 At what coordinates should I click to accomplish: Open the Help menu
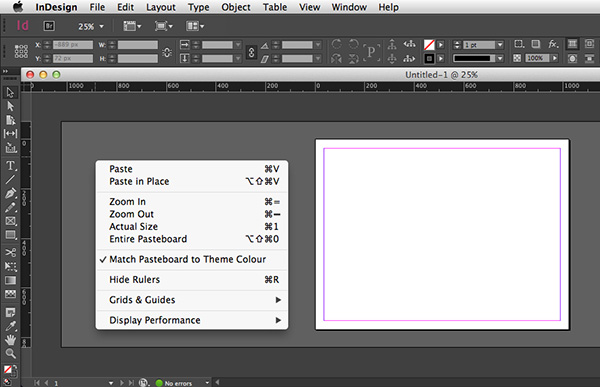(x=388, y=7)
